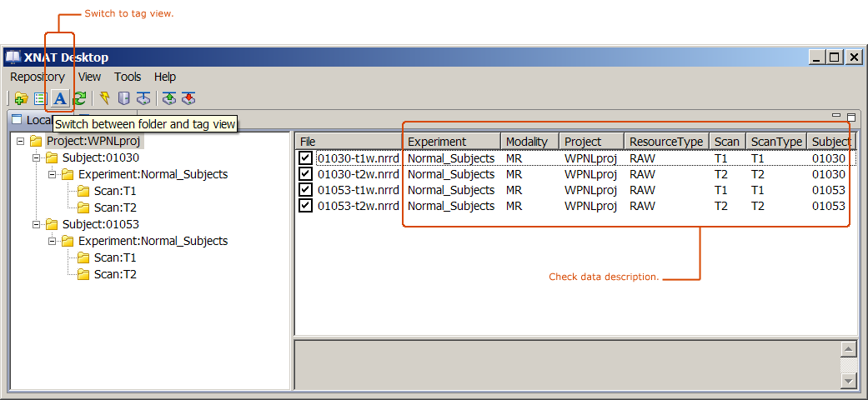Switch between folder and tag view
868x400 pixels.
(x=60, y=98)
